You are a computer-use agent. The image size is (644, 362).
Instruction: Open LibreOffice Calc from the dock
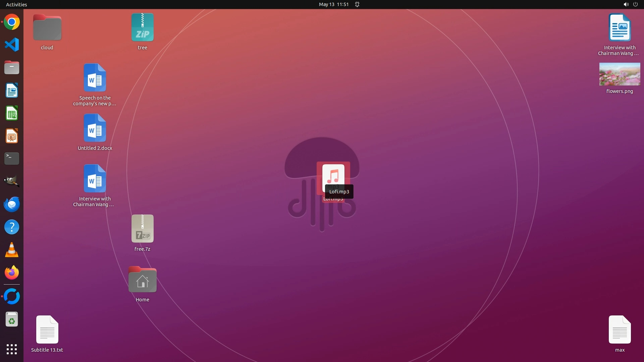(12, 113)
